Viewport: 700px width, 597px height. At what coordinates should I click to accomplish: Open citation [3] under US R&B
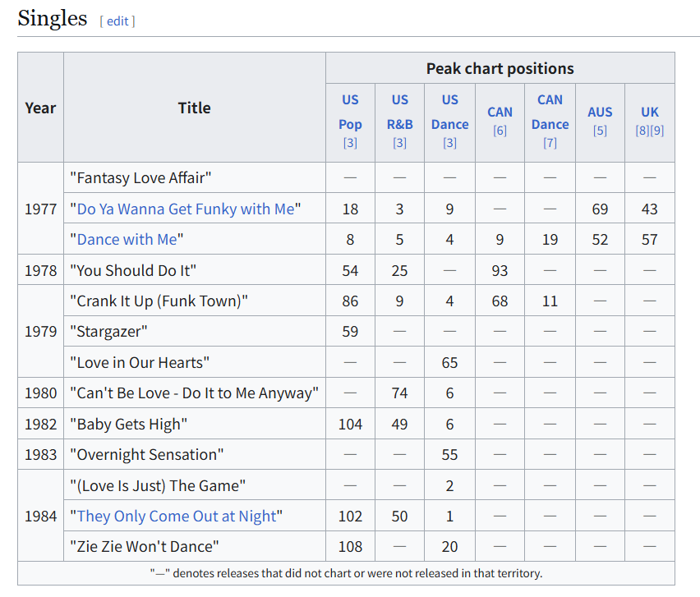click(x=399, y=143)
